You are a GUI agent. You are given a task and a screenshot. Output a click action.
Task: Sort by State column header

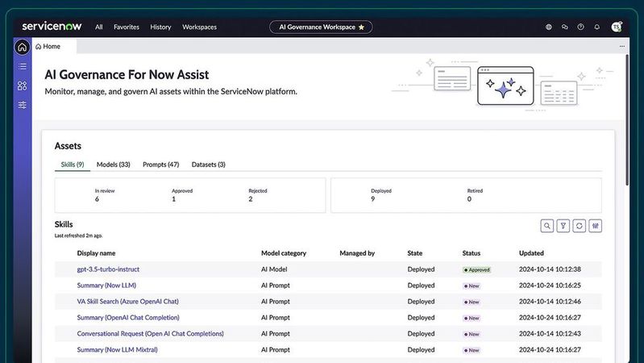(x=415, y=253)
